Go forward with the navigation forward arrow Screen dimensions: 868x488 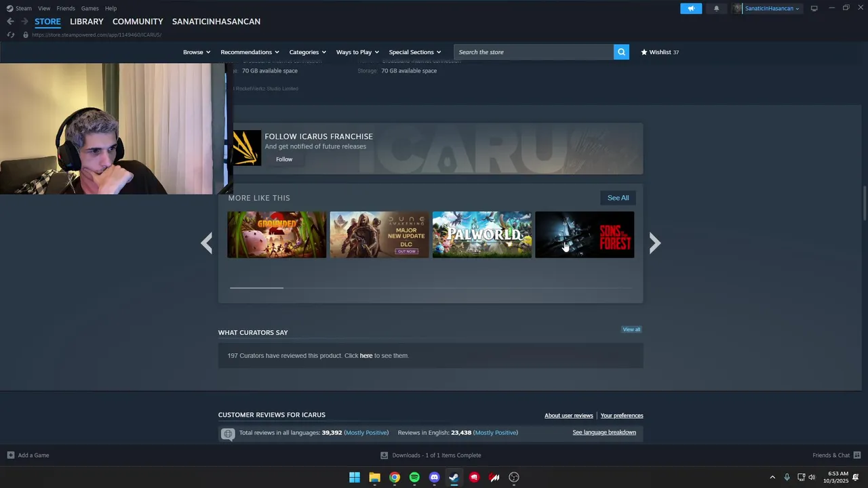tap(24, 22)
